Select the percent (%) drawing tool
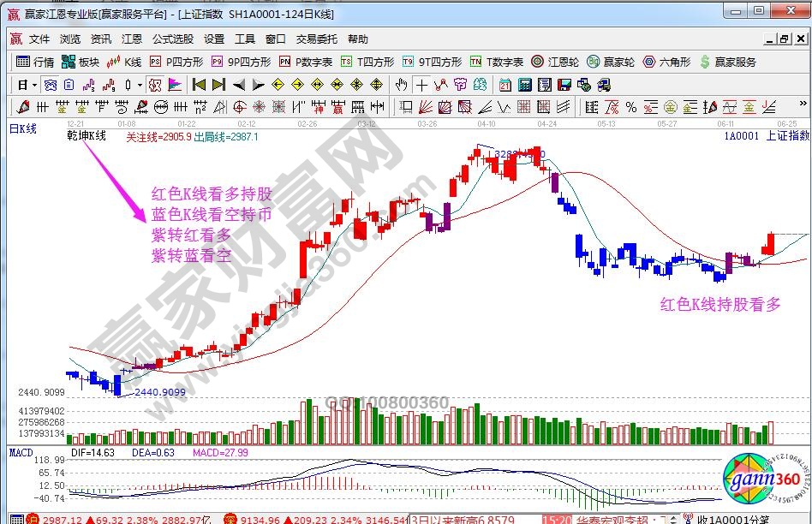The height and width of the screenshot is (524, 812). click(x=631, y=107)
